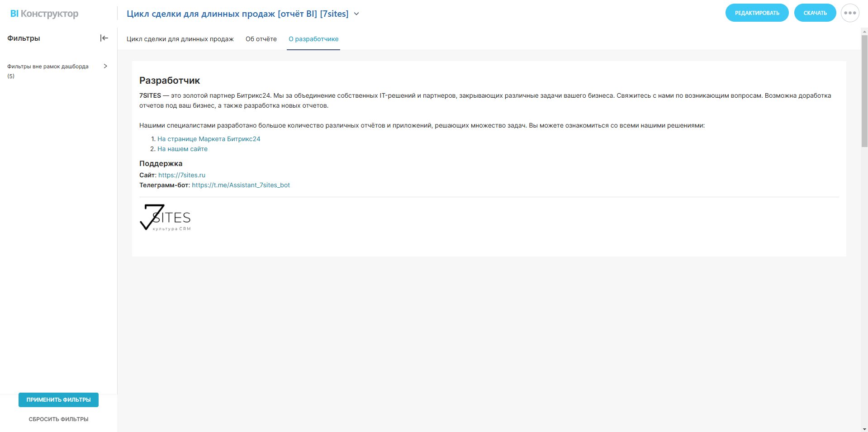
Task: Click the 7SITES logo image
Action: (165, 218)
